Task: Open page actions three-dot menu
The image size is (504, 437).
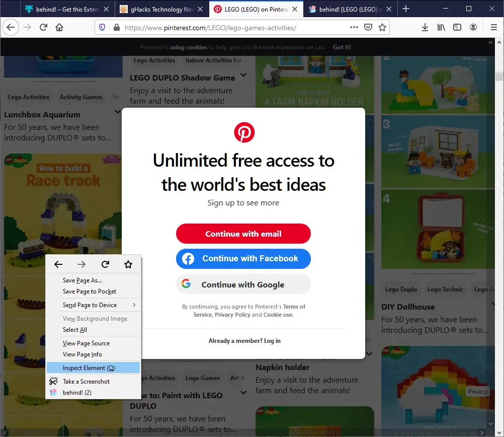Action: point(354,27)
